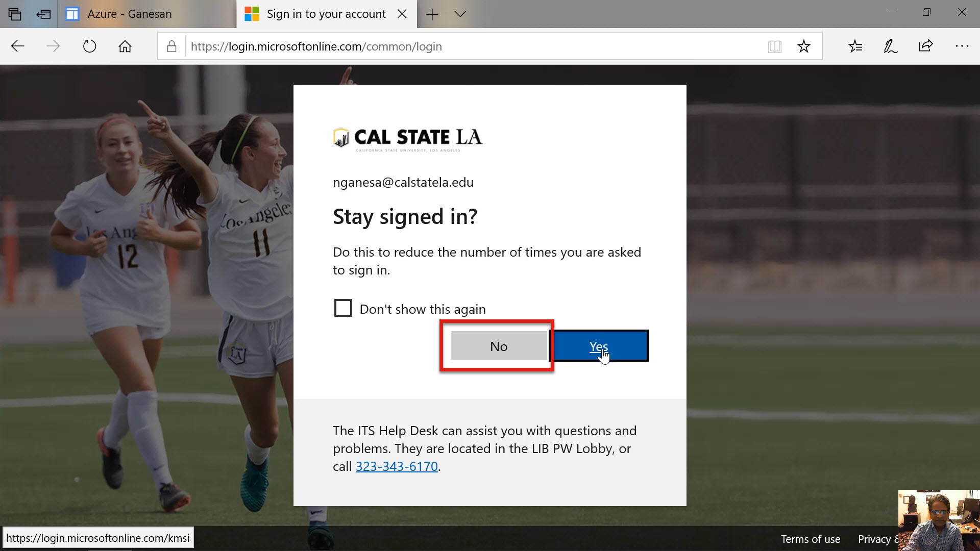
Task: Click the browser Back arrow
Action: click(x=18, y=46)
